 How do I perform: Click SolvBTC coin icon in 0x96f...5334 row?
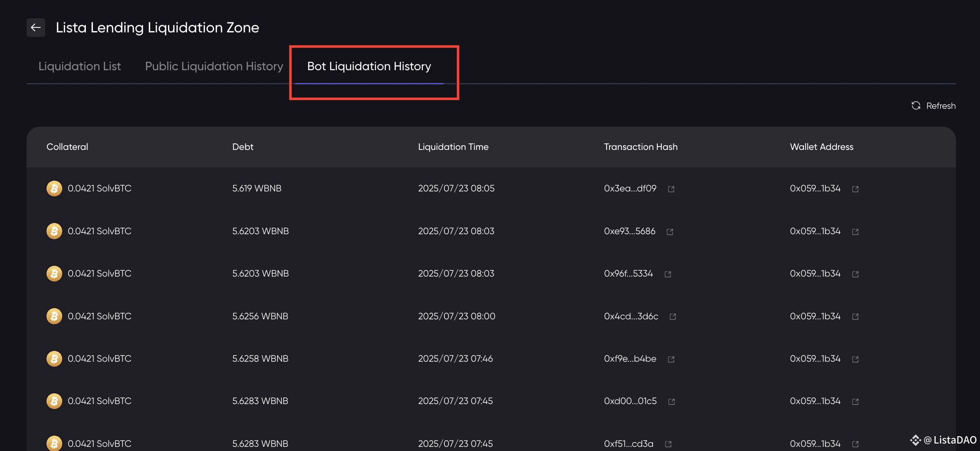(x=54, y=274)
